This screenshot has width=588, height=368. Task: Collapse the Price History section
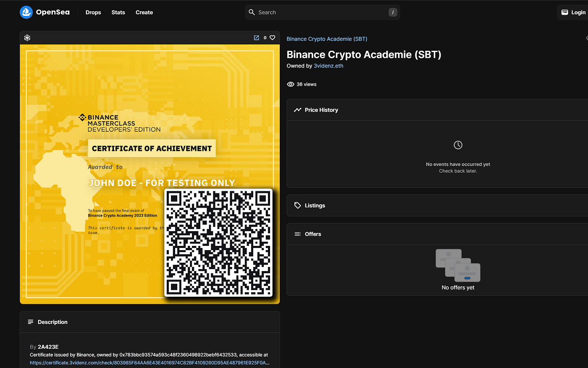(x=437, y=110)
